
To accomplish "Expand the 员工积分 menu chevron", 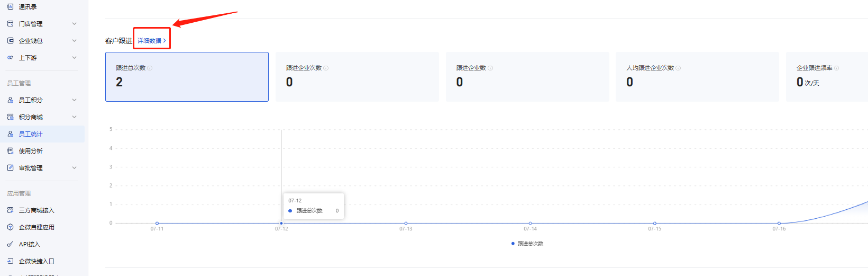I will click(74, 100).
